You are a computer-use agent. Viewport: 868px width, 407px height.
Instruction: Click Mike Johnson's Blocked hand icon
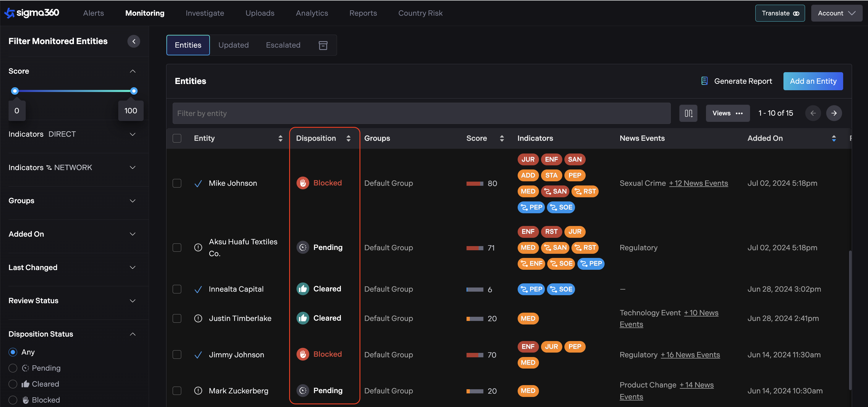(302, 183)
